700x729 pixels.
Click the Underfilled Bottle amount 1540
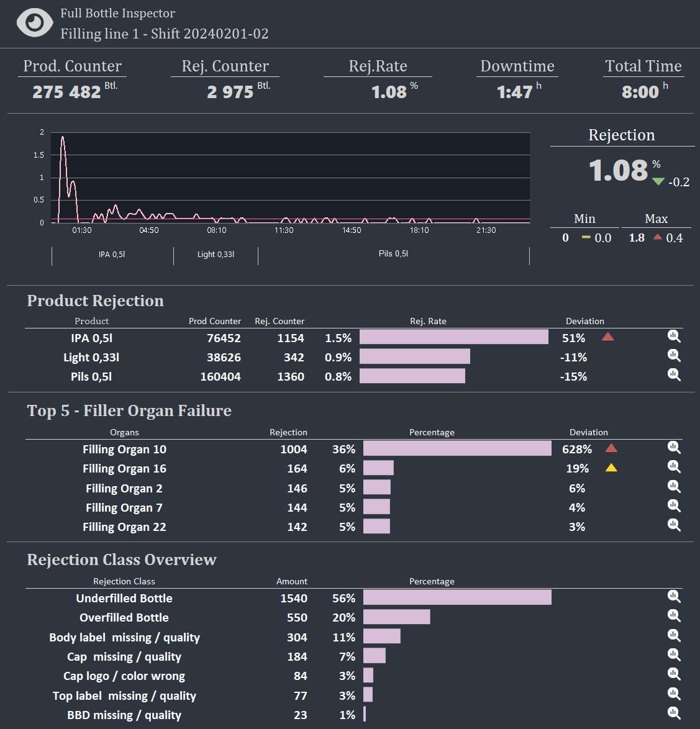(x=294, y=599)
